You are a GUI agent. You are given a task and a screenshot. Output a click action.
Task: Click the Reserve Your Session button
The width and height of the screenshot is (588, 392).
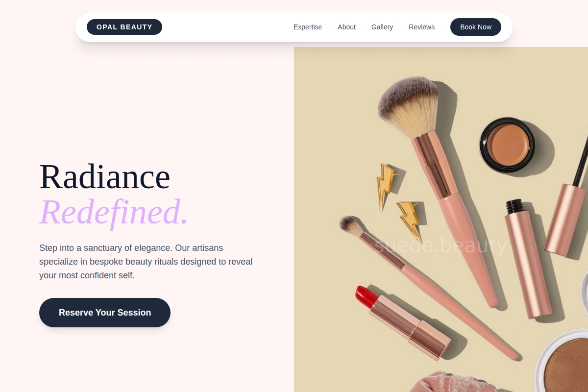[x=105, y=313]
